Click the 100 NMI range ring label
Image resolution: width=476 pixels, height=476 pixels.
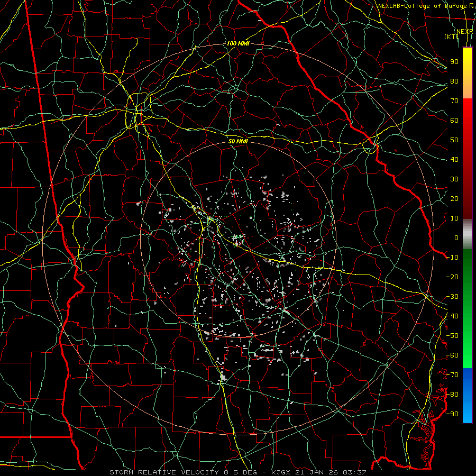point(237,43)
